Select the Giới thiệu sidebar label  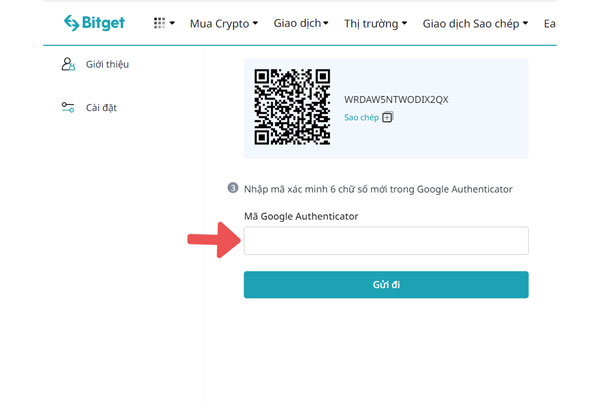(x=109, y=65)
